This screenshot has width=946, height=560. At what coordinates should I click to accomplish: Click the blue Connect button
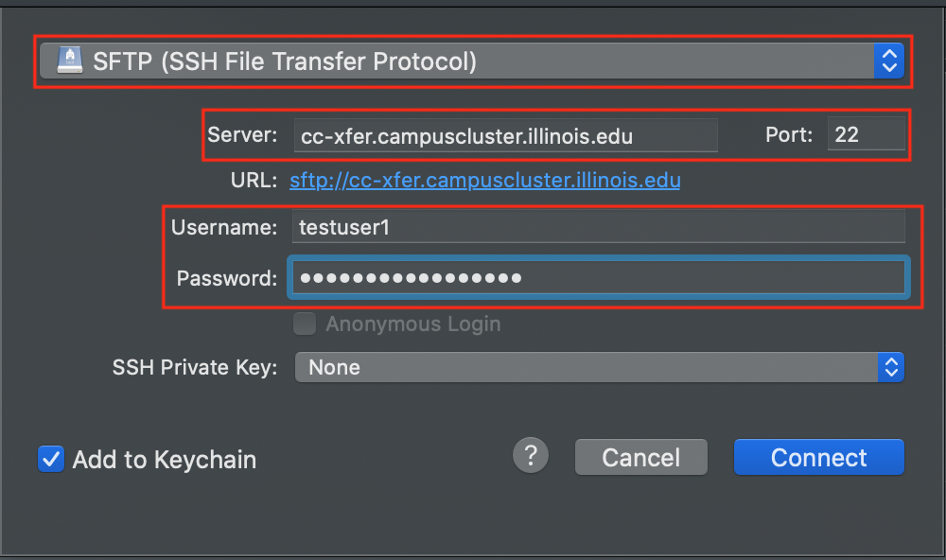[x=818, y=458]
